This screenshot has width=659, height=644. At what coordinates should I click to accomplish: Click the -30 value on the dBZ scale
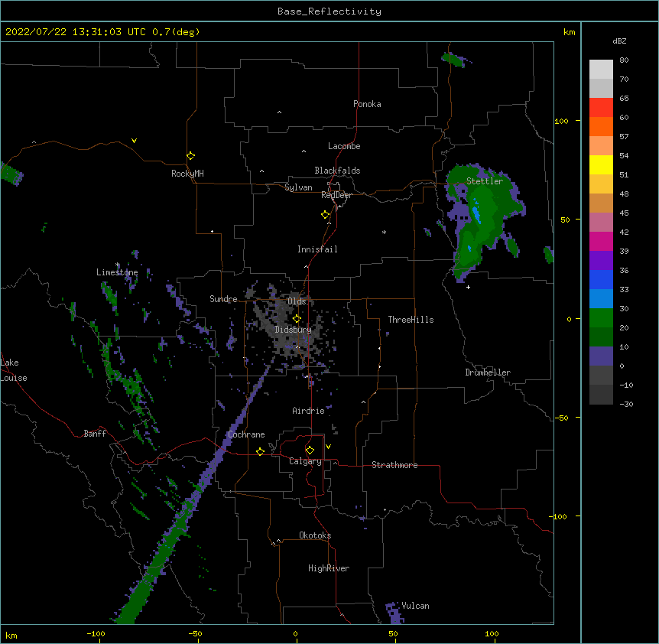coord(626,405)
